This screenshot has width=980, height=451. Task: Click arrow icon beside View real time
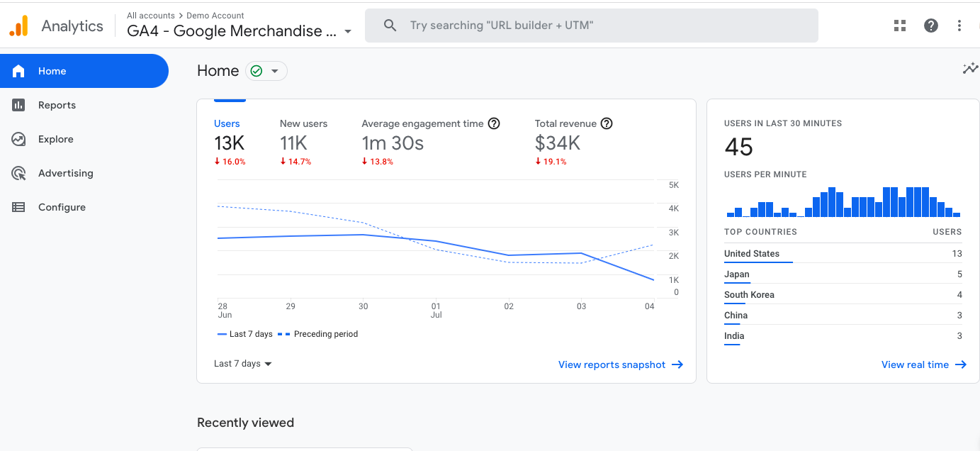961,364
